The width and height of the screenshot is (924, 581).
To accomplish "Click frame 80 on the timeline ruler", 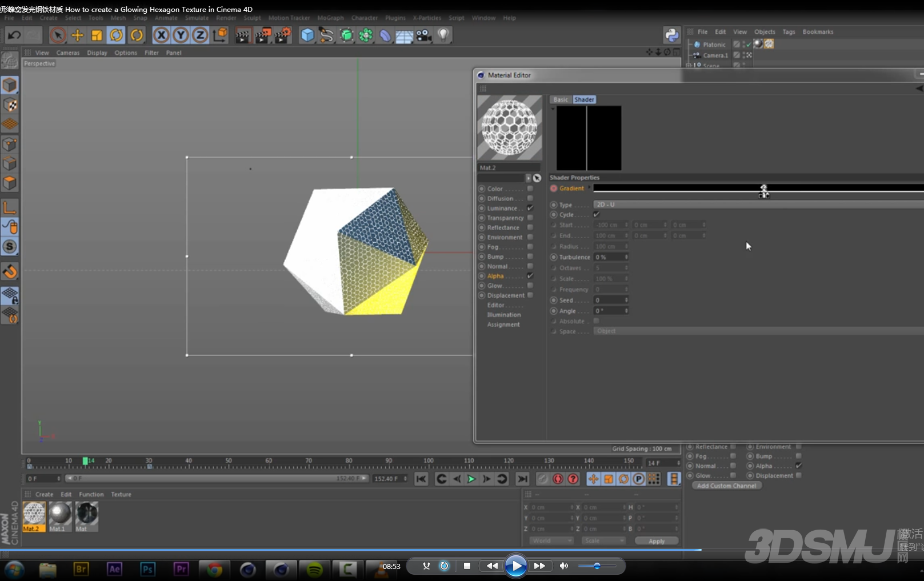I will (x=349, y=461).
